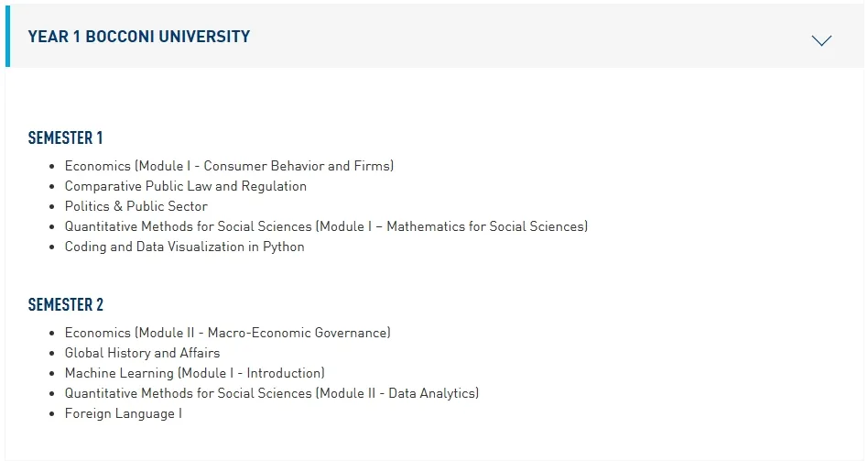The width and height of the screenshot is (868, 461).
Task: Collapse the Year 1 section chevron
Action: 821,40
